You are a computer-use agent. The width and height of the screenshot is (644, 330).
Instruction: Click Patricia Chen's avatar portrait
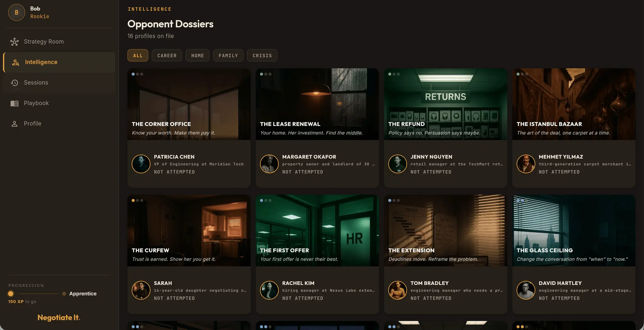tap(141, 164)
